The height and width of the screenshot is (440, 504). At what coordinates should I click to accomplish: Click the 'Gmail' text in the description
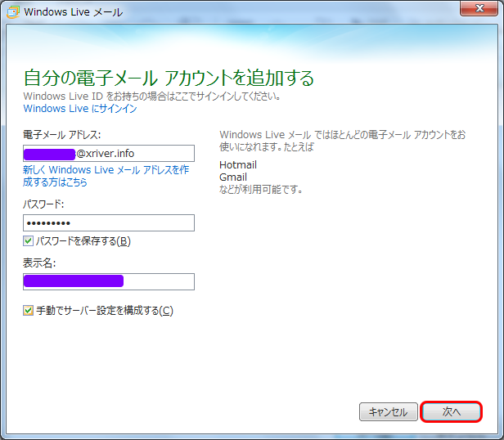233,177
